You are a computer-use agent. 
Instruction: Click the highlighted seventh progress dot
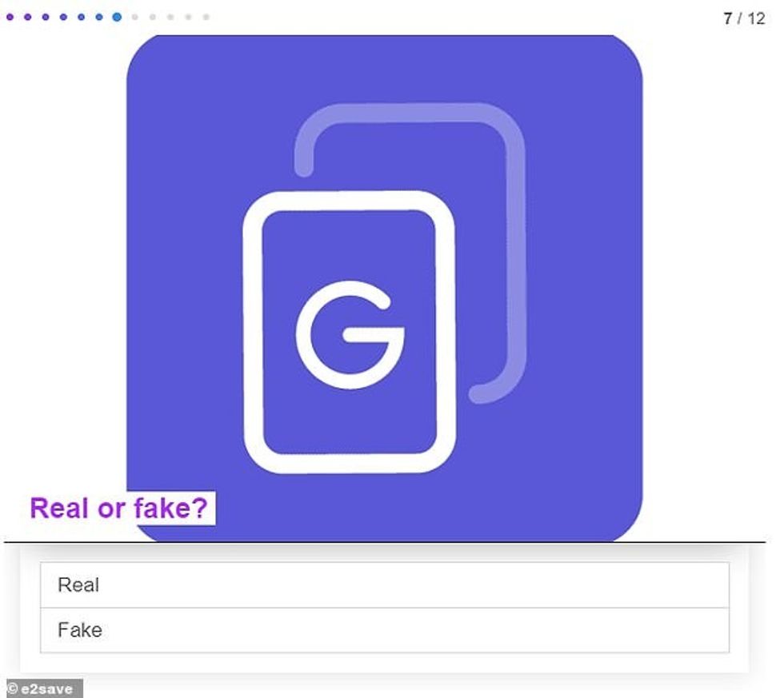117,17
